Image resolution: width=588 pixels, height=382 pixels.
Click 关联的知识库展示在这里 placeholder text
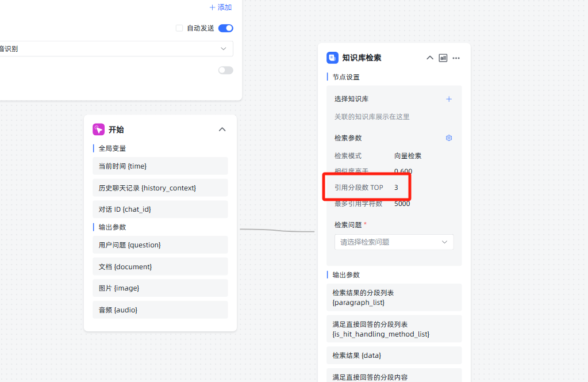pyautogui.click(x=372, y=117)
